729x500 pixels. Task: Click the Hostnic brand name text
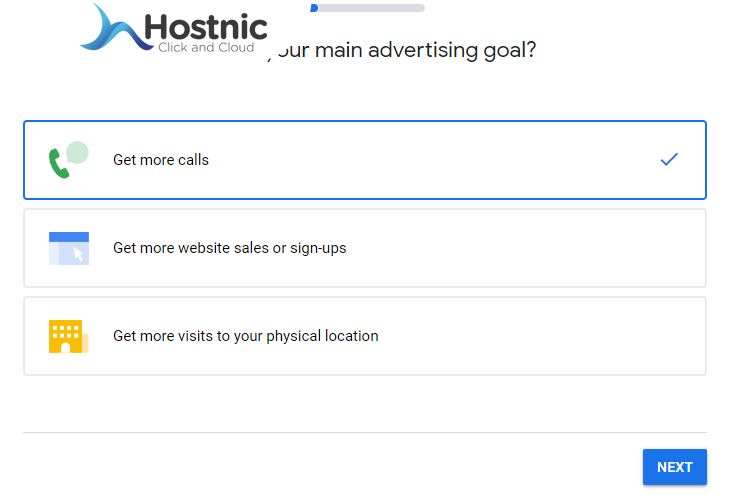pos(206,27)
